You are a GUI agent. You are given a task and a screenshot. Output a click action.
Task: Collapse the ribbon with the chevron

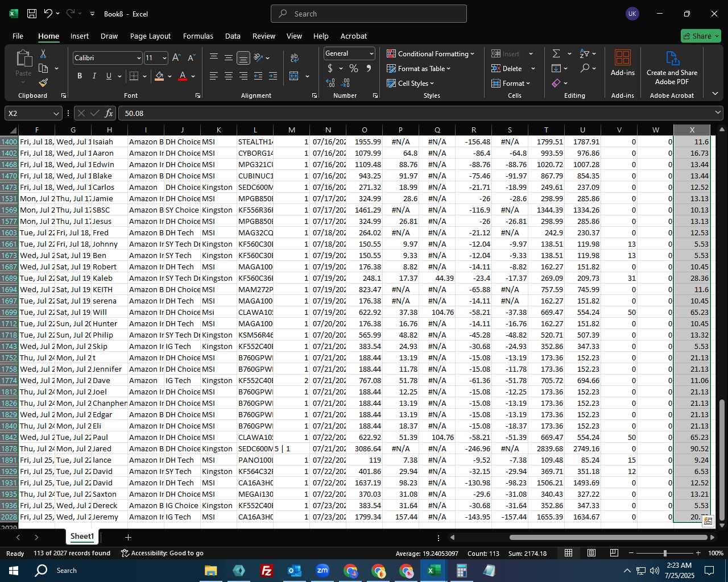click(x=715, y=94)
